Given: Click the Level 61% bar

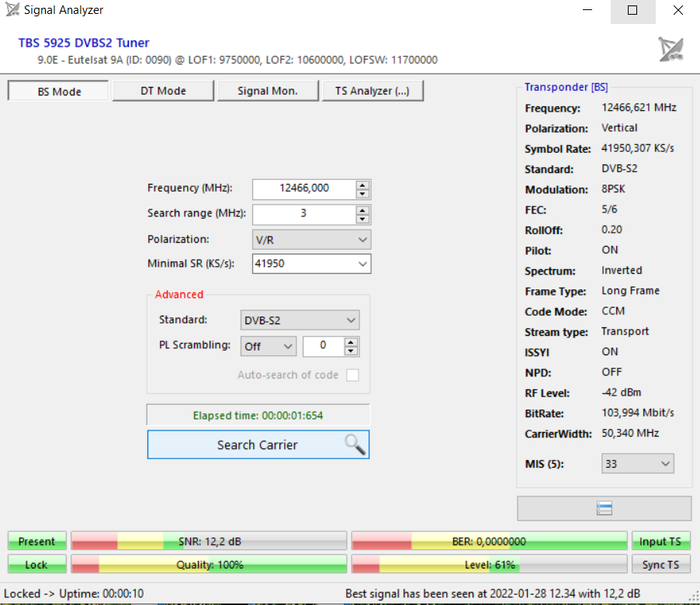Looking at the screenshot, I should click(x=489, y=565).
